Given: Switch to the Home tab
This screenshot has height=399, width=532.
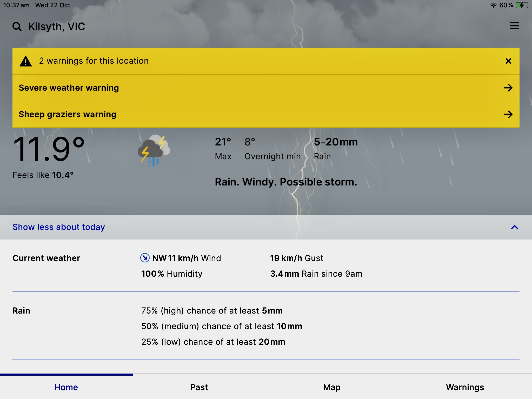Looking at the screenshot, I should pyautogui.click(x=66, y=387).
